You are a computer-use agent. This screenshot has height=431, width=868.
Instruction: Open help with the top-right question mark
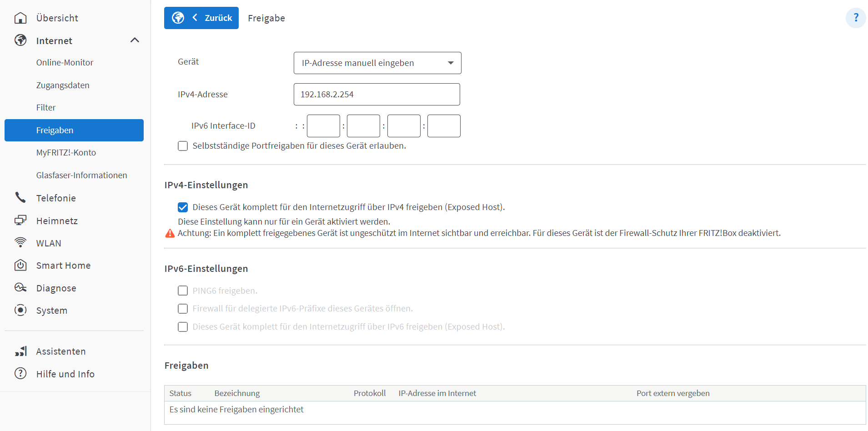point(856,18)
